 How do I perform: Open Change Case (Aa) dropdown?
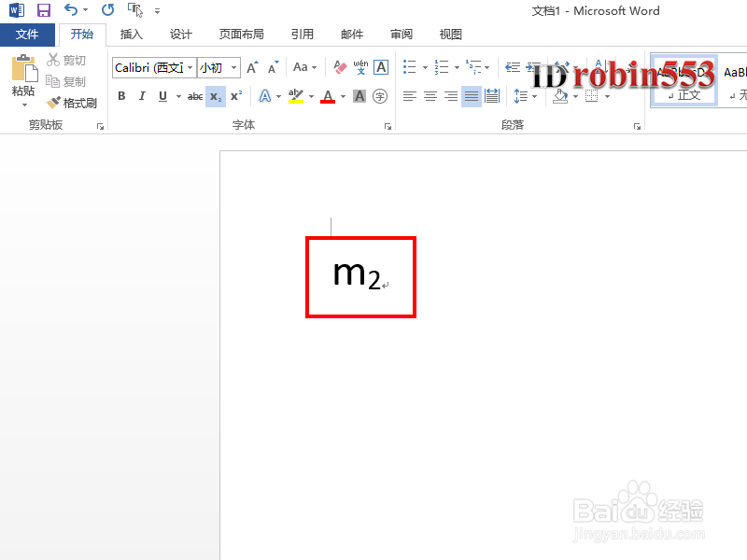(305, 67)
